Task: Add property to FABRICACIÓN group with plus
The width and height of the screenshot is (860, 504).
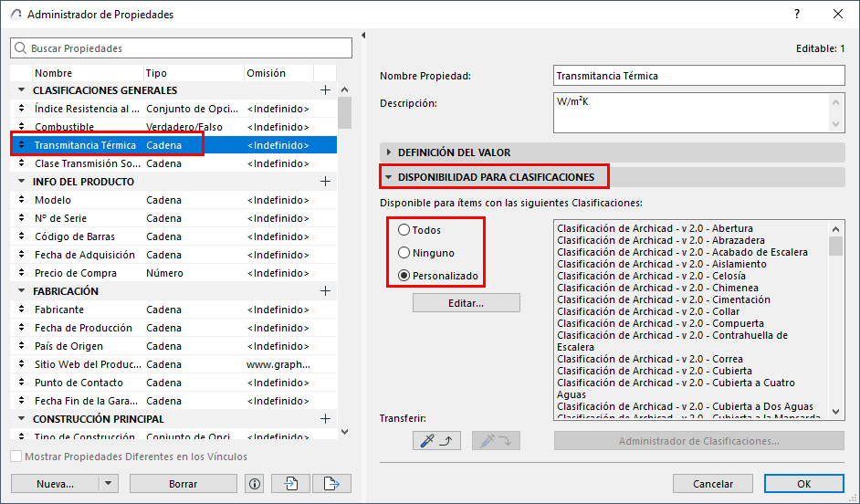Action: (325, 291)
